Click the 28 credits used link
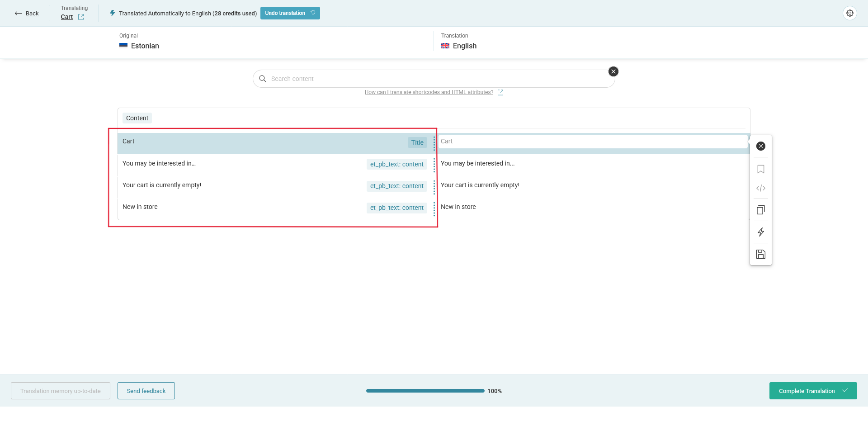868x431 pixels. [x=235, y=14]
